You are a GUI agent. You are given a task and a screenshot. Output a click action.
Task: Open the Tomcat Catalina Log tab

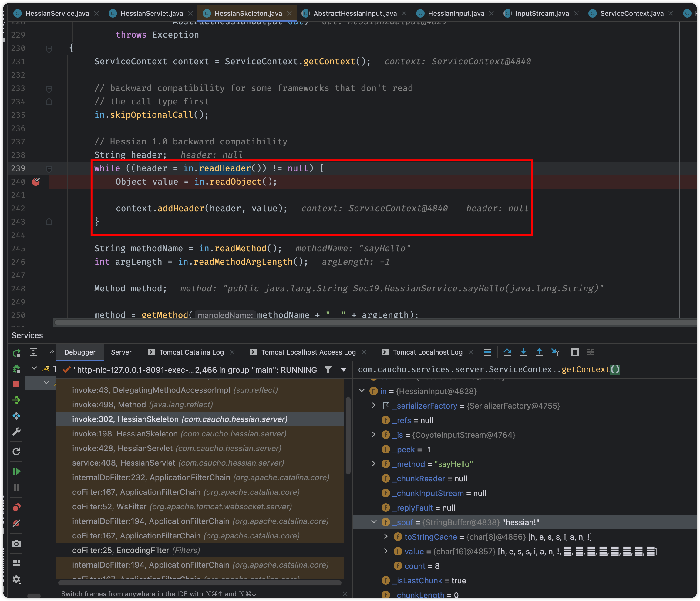point(192,352)
